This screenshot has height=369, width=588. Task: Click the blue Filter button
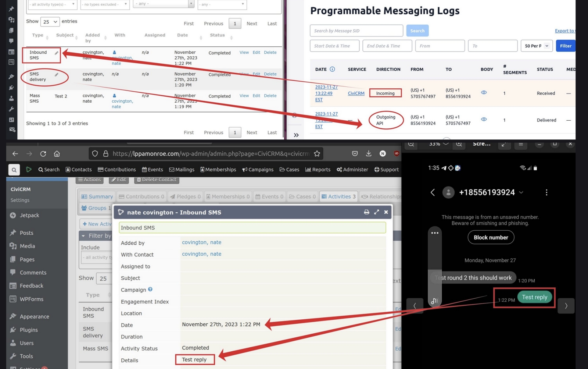(x=565, y=46)
